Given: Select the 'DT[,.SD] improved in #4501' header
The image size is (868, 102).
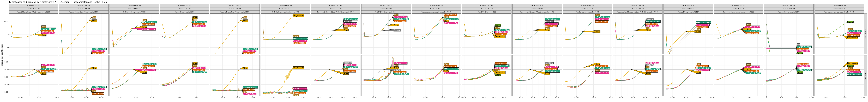Looking at the screenshot, I should (386, 12).
